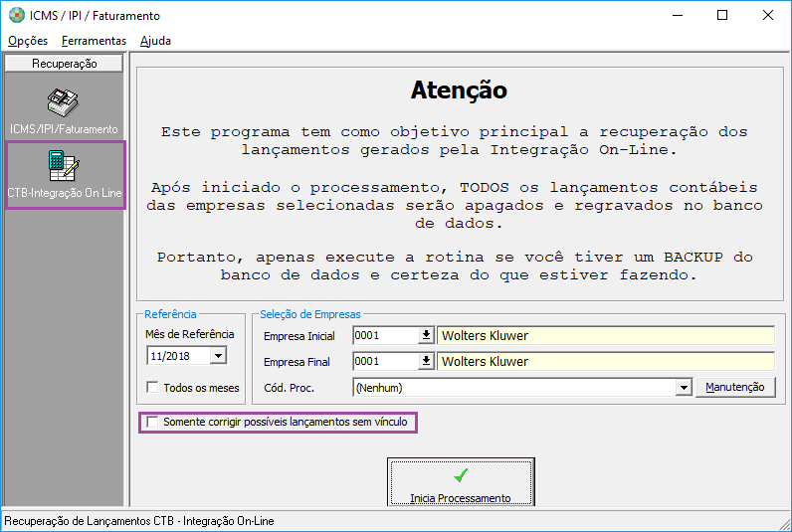
Task: Click the Empresa Final label
Action: [x=297, y=362]
